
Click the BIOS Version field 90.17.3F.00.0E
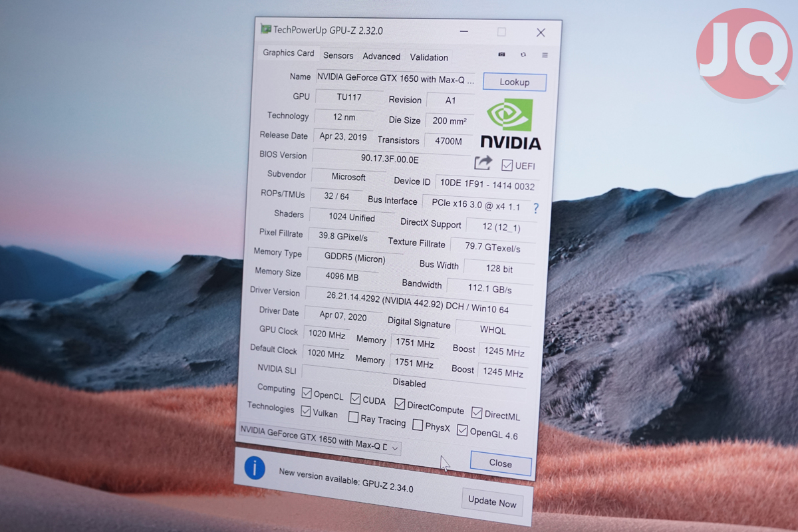pos(391,159)
